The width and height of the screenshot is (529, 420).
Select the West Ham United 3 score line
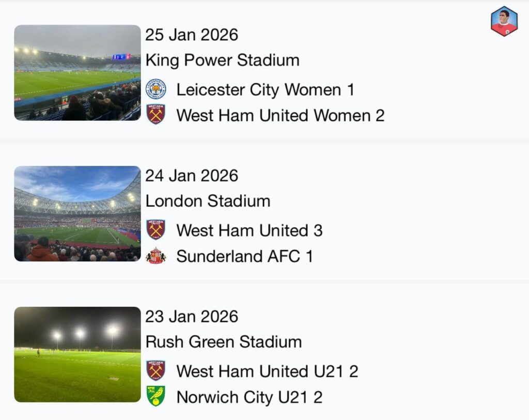(250, 230)
